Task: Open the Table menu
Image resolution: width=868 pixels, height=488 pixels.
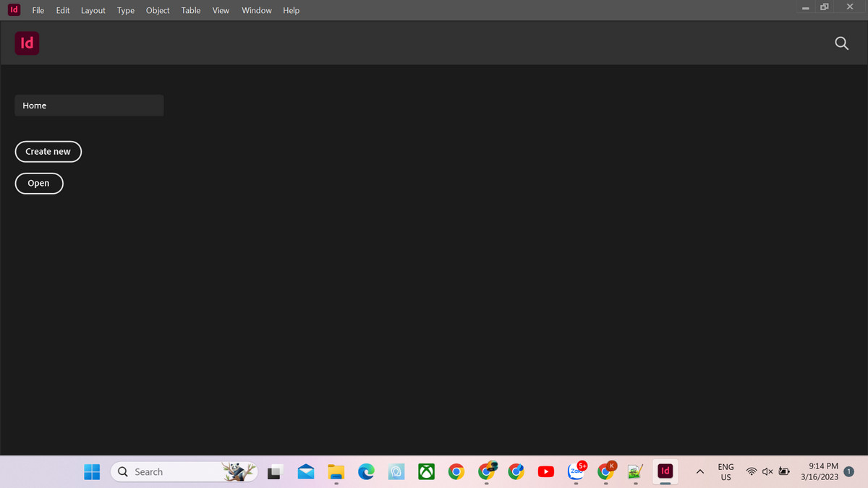Action: click(x=191, y=10)
